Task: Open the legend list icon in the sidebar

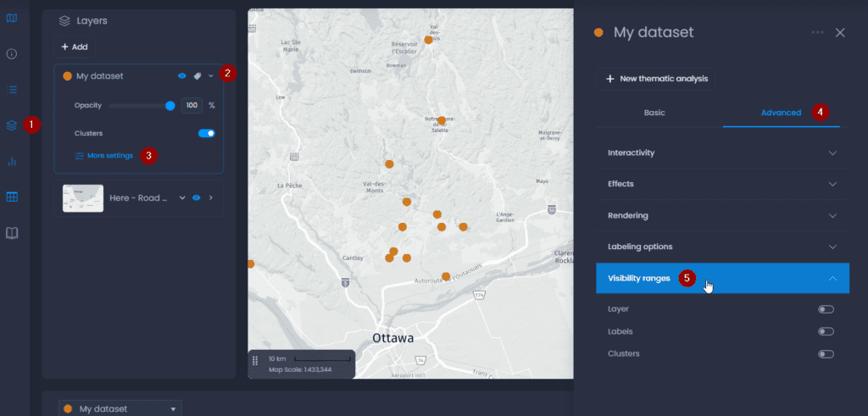Action: (x=12, y=89)
